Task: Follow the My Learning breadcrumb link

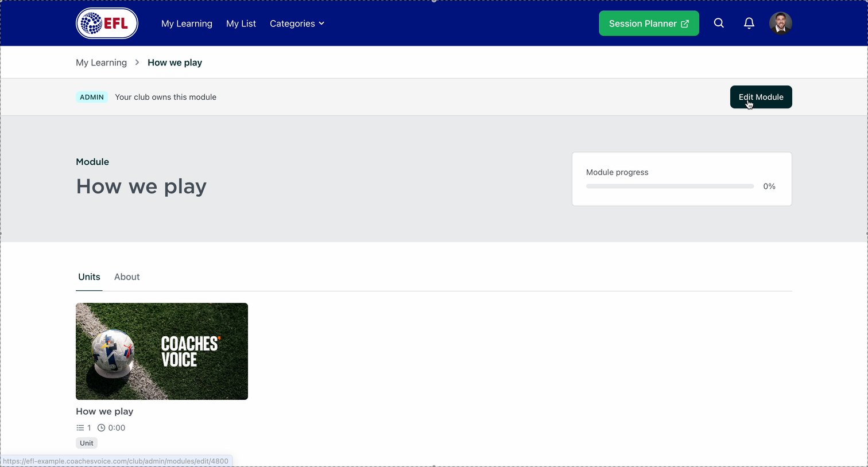Action: coord(101,63)
